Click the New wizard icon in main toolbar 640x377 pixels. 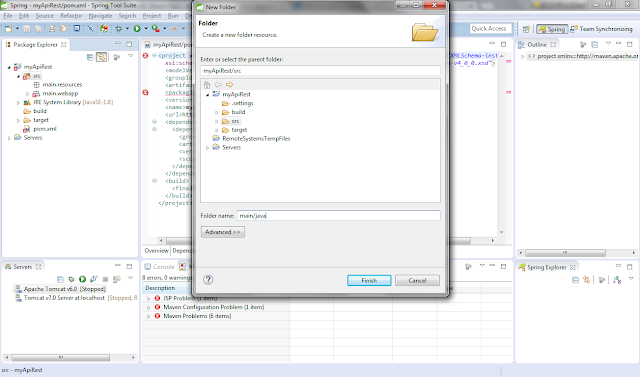coord(8,29)
